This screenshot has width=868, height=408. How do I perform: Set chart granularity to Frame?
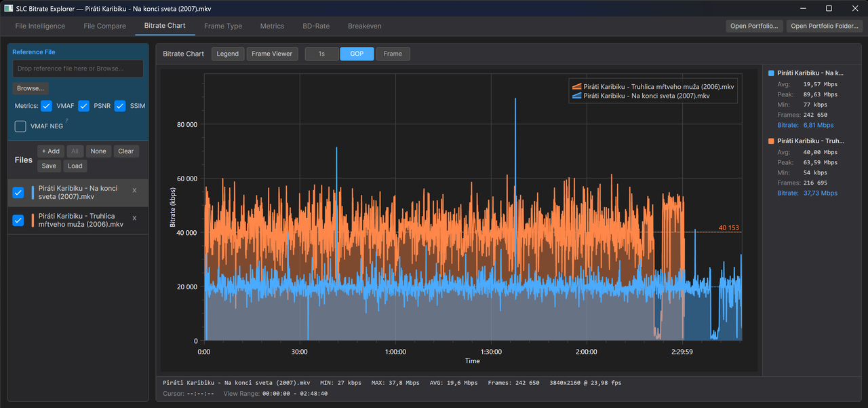point(393,54)
